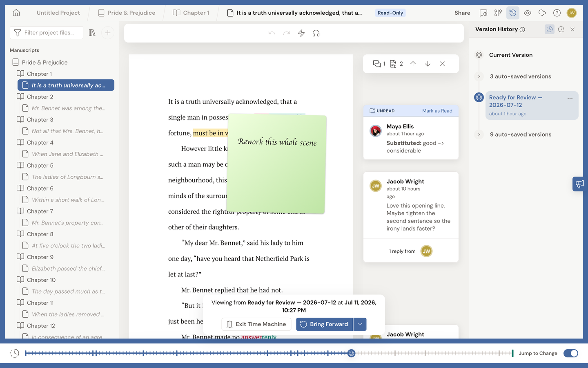This screenshot has width=588, height=368.
Task: Close the comments navigation bar
Action: pyautogui.click(x=442, y=64)
